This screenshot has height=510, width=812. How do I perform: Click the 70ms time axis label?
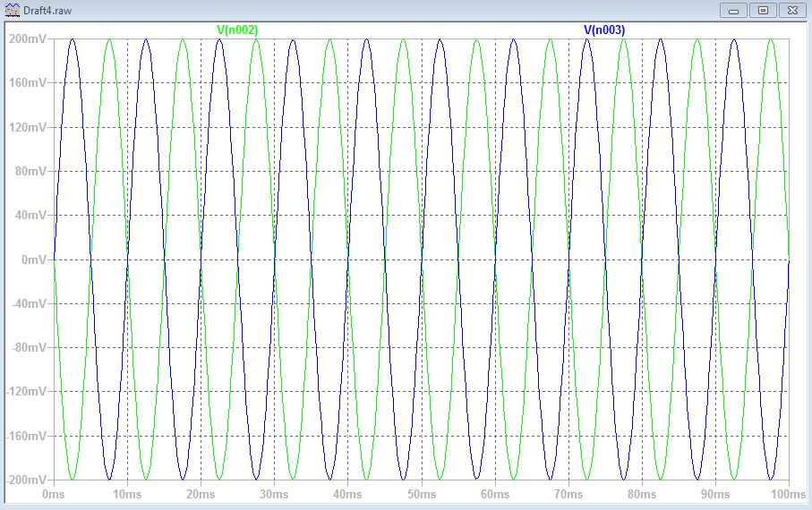[x=568, y=495]
